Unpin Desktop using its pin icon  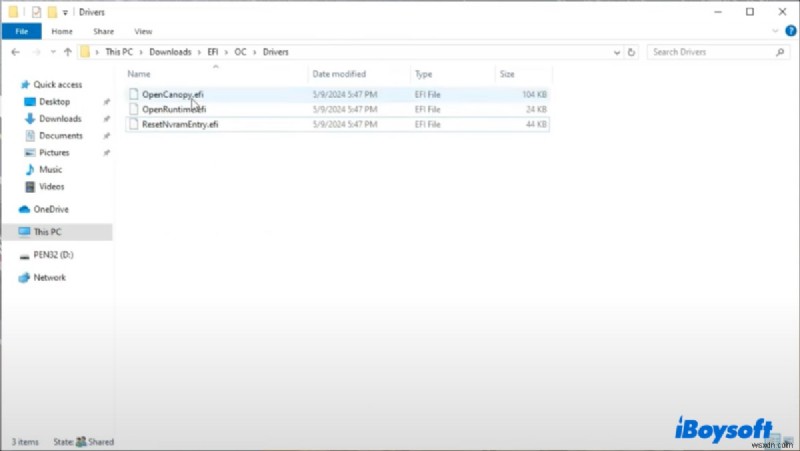pos(106,102)
